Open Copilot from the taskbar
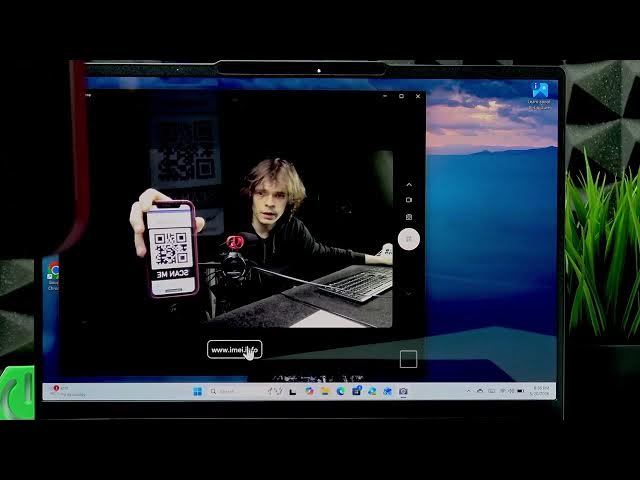The height and width of the screenshot is (480, 640). point(309,391)
